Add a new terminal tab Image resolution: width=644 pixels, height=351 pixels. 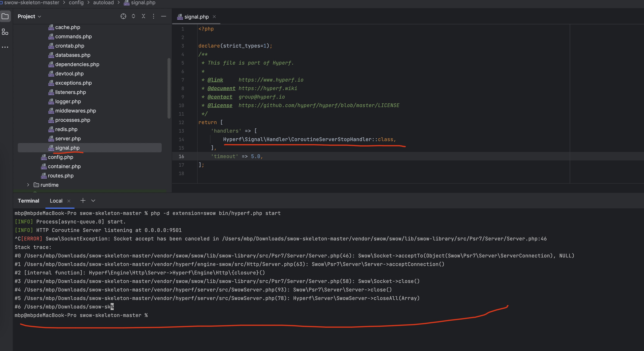83,201
